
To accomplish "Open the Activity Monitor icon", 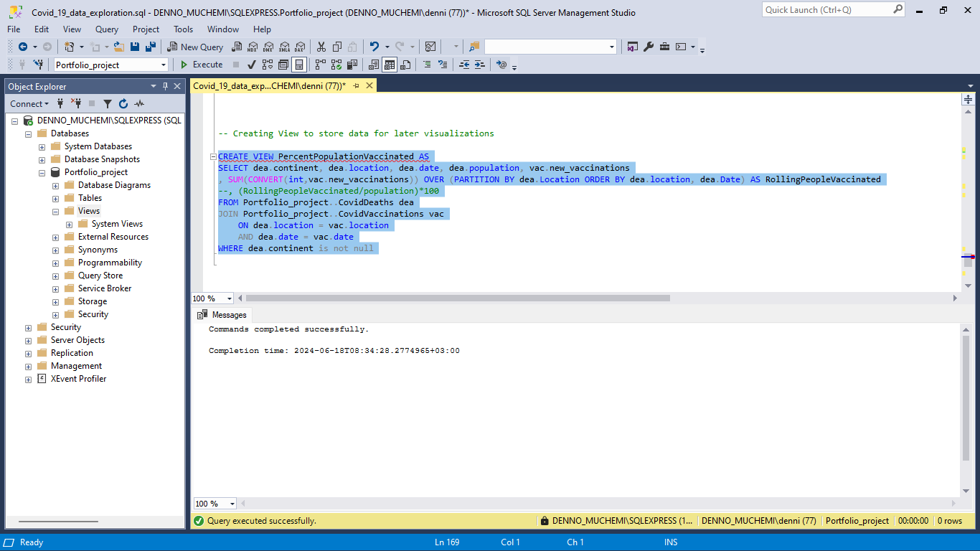I will point(430,47).
